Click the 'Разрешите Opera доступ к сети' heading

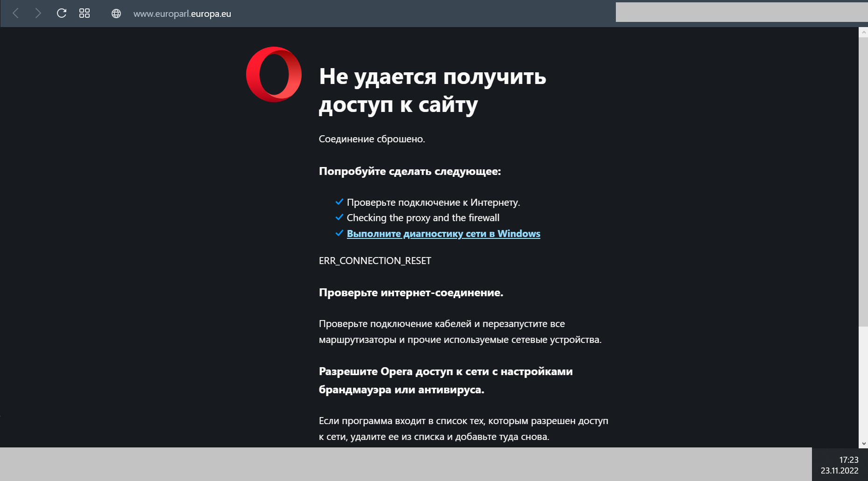[x=445, y=380]
